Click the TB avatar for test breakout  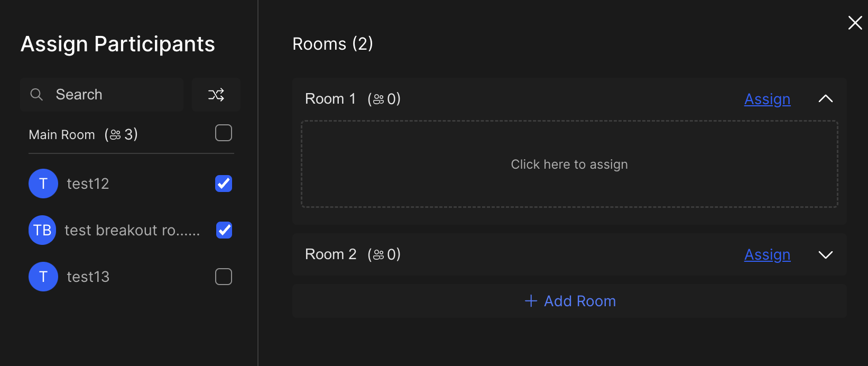click(x=42, y=230)
